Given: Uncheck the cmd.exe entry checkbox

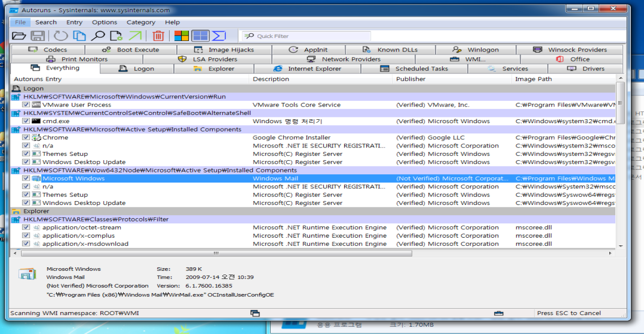Looking at the screenshot, I should [x=26, y=121].
